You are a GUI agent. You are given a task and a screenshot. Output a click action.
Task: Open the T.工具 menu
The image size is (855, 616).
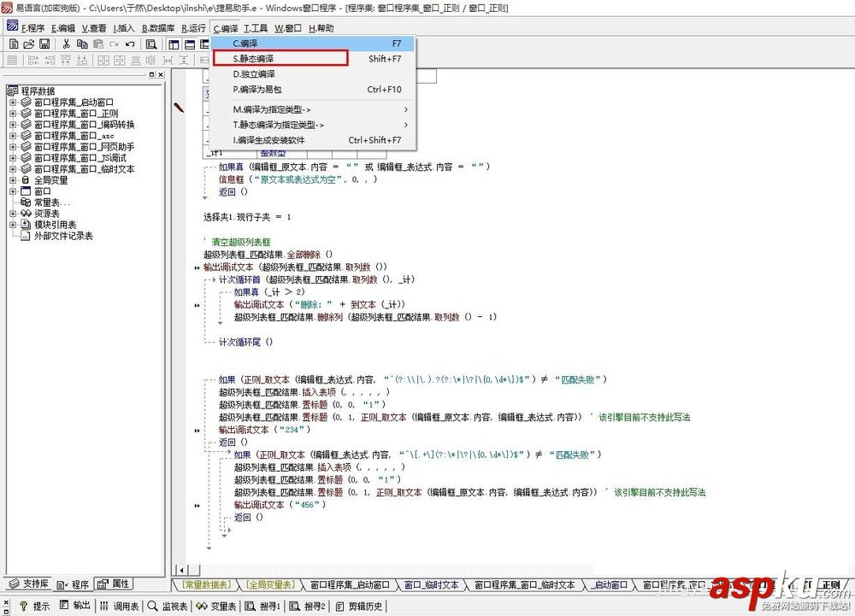(x=255, y=28)
